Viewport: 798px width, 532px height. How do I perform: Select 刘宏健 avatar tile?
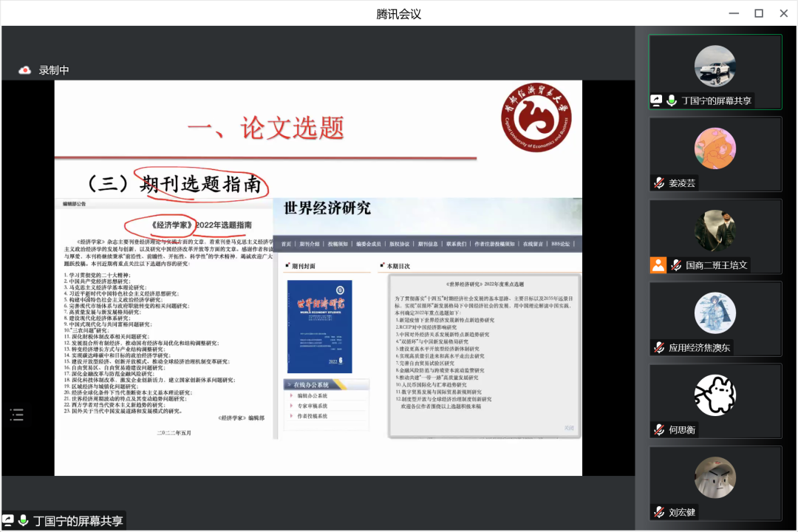tap(715, 477)
